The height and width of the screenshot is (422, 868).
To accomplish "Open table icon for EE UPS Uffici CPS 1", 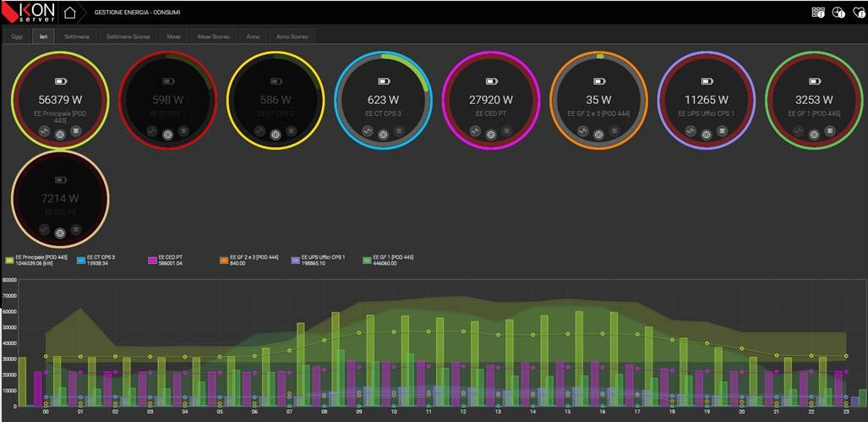I will tap(721, 131).
